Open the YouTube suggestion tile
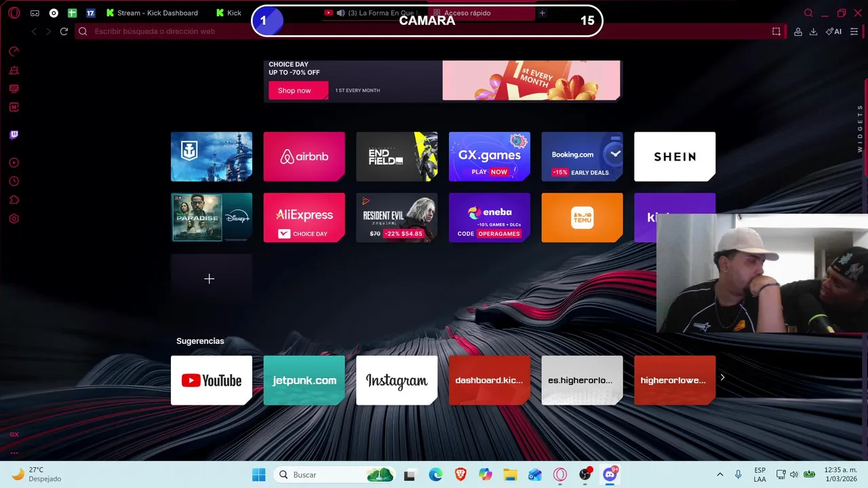Screen dimensions: 868x488 pos(212,380)
